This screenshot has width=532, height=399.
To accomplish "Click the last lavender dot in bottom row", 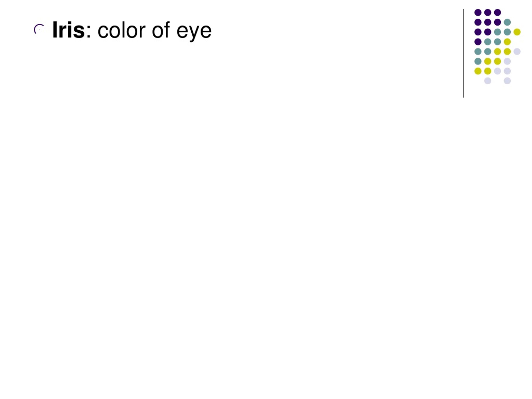I will tap(507, 81).
